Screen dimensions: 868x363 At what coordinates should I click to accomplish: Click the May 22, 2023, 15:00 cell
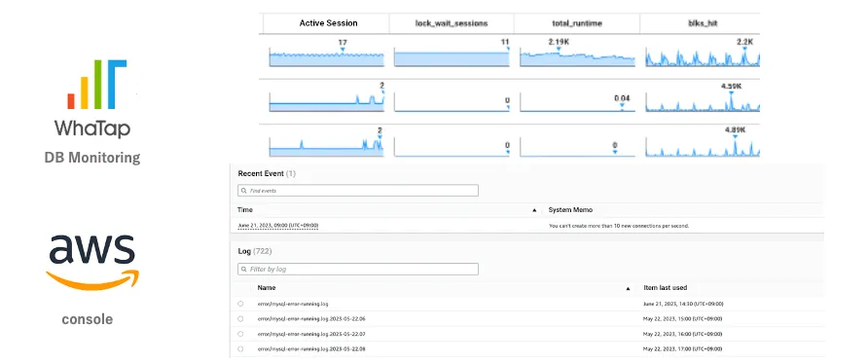pos(682,319)
